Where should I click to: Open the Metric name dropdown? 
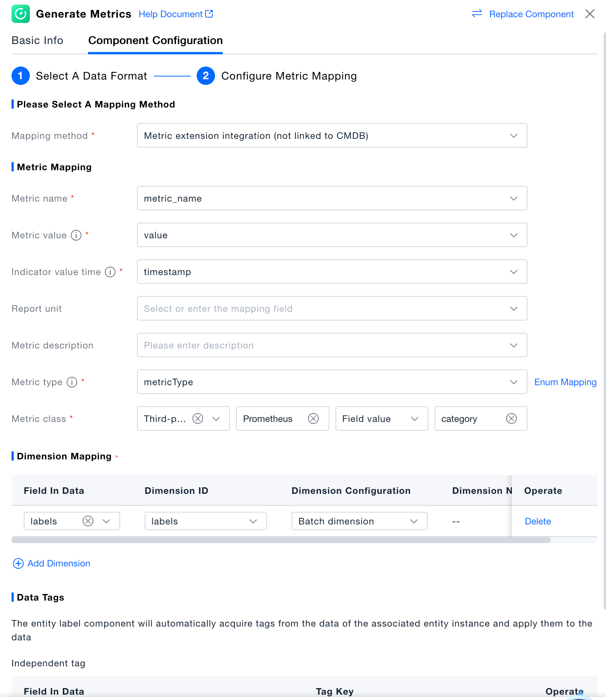tap(513, 199)
